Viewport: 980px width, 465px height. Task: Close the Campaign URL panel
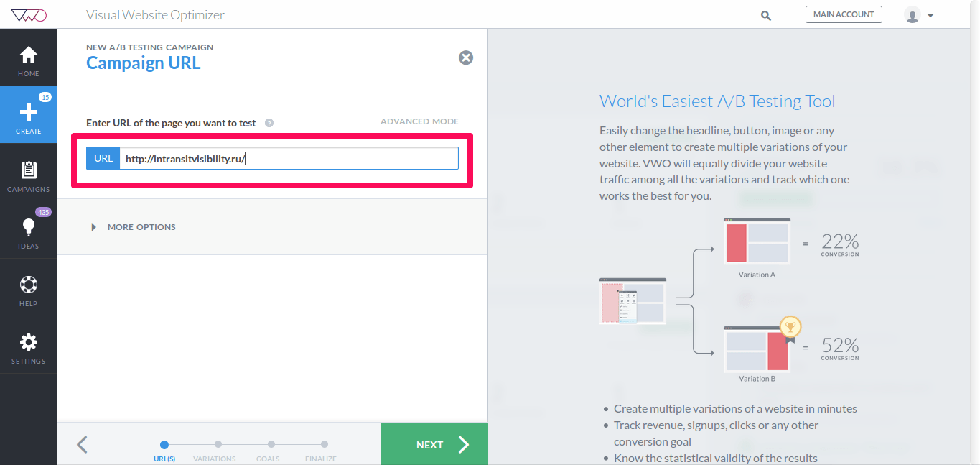pyautogui.click(x=466, y=57)
